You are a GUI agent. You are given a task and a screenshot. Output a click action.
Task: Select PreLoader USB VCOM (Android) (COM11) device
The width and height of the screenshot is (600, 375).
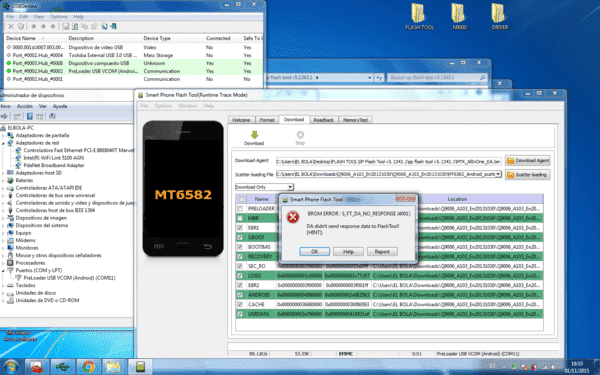point(69,278)
